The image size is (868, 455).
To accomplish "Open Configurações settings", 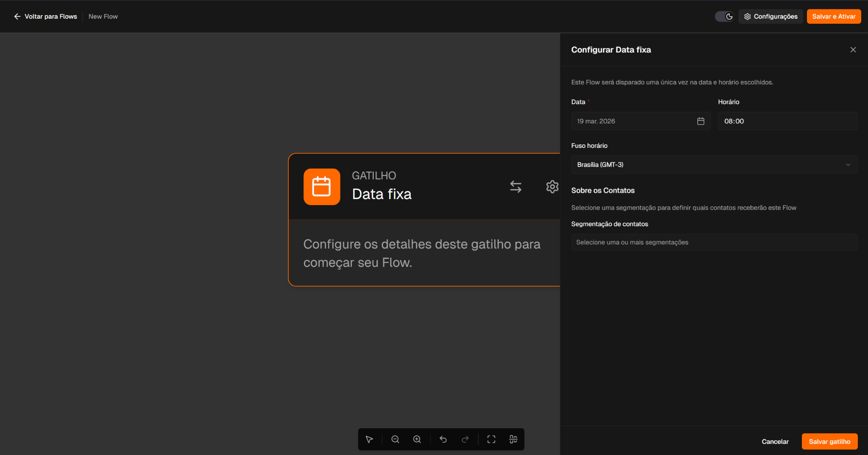I will 771,17.
